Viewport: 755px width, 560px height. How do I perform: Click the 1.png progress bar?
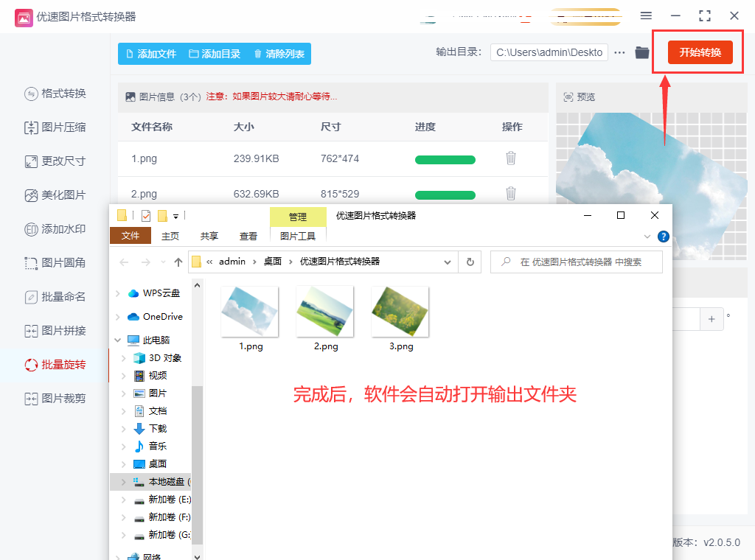[445, 160]
